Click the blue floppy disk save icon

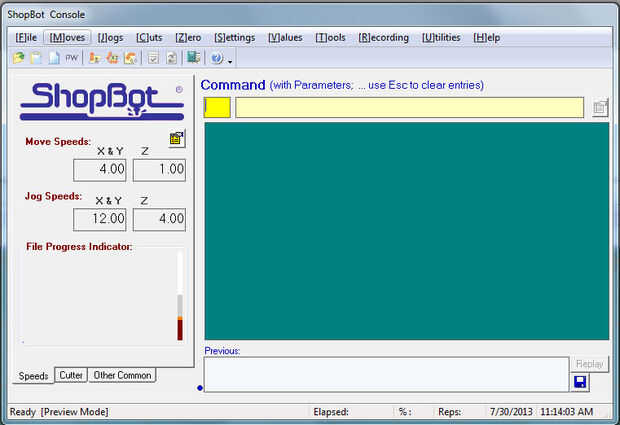580,382
